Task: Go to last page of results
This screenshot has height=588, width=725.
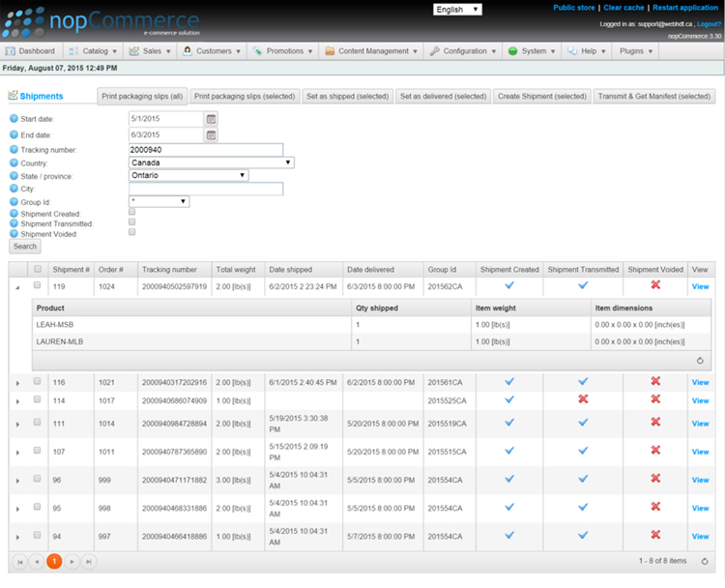Action: point(89,562)
